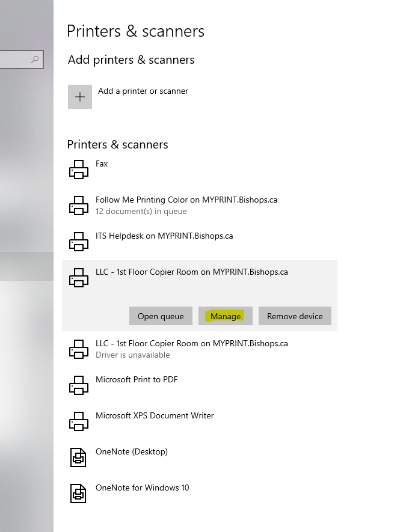Click the Microsoft Print to PDF name
Viewport: 415px width, 532px height.
pyautogui.click(x=137, y=379)
